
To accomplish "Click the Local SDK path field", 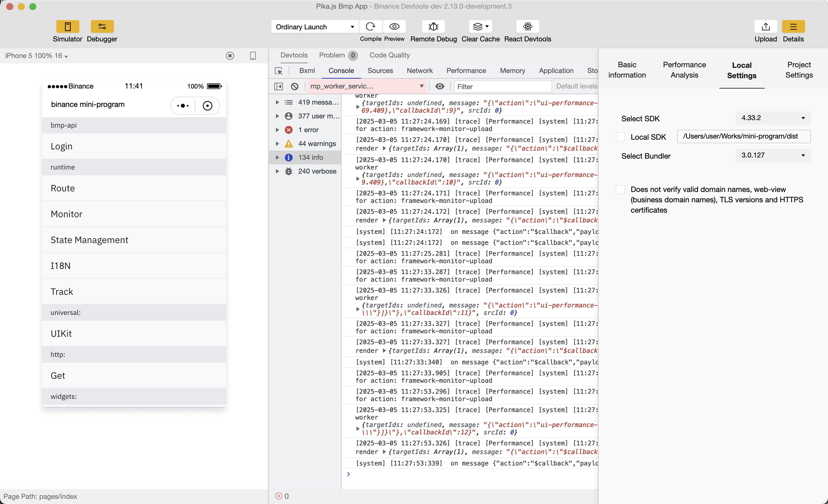I will (744, 136).
